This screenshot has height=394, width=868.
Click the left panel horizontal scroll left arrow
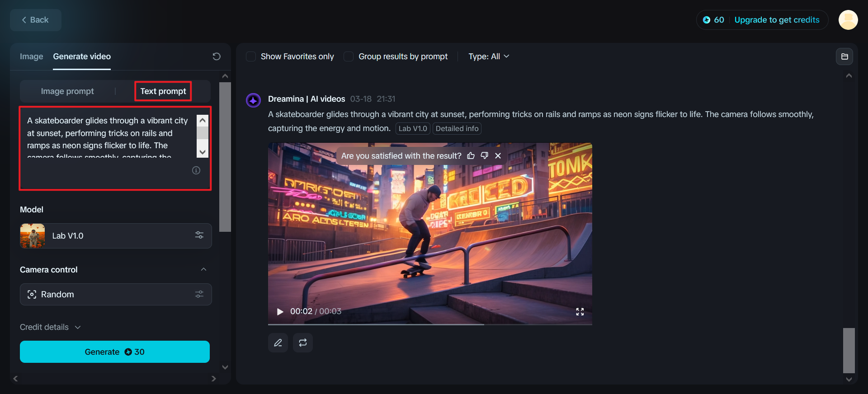click(15, 379)
